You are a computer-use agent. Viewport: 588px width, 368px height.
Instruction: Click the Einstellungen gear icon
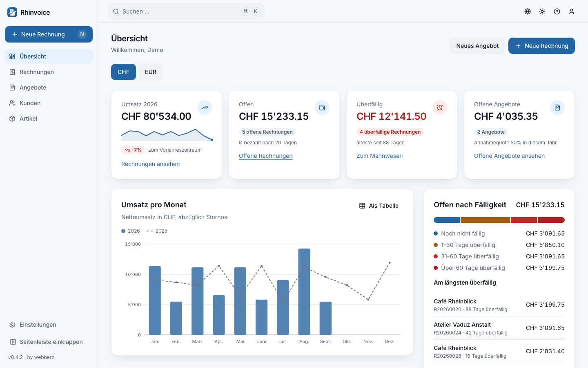click(12, 325)
